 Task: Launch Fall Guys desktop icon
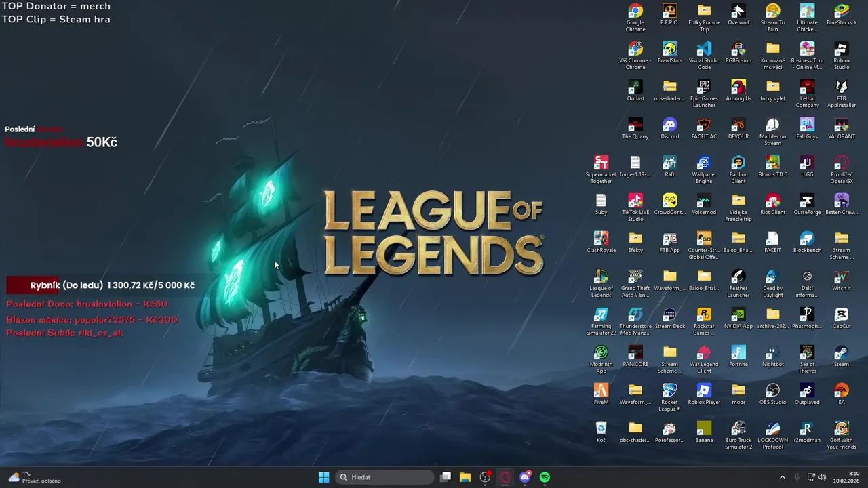[807, 129]
